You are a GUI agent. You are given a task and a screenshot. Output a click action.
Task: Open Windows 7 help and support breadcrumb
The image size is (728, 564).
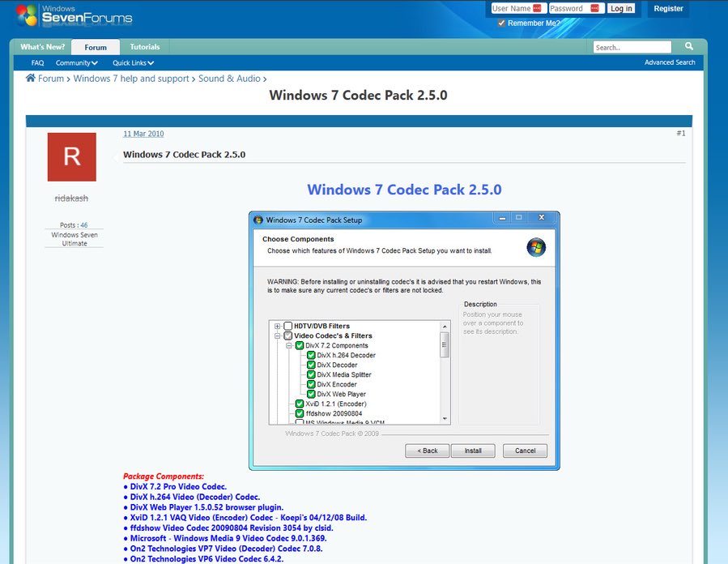[131, 79]
